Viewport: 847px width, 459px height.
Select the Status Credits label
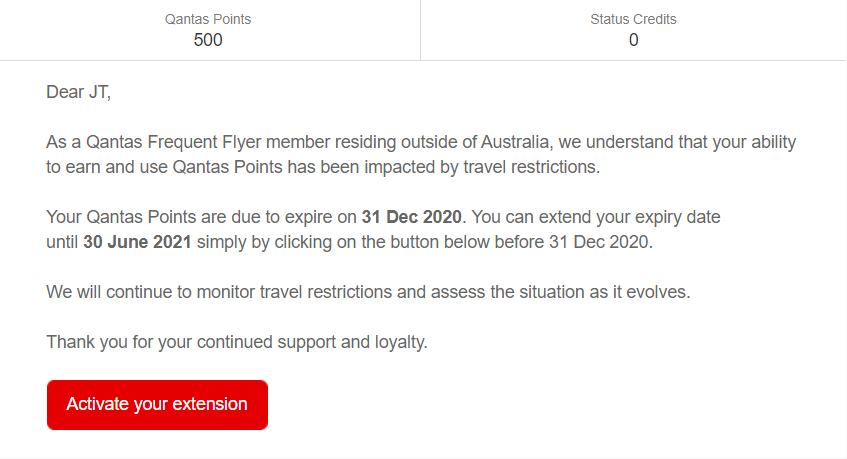pos(633,19)
